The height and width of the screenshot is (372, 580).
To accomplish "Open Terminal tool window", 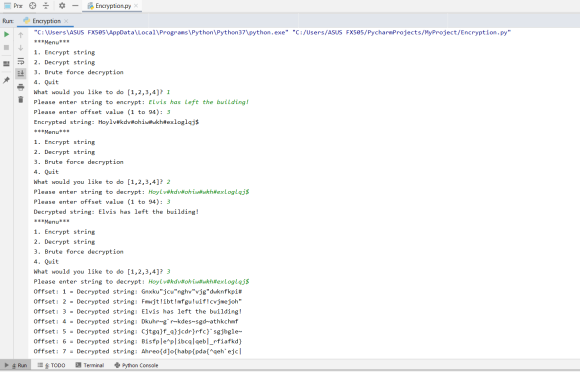I will [x=90, y=365].
